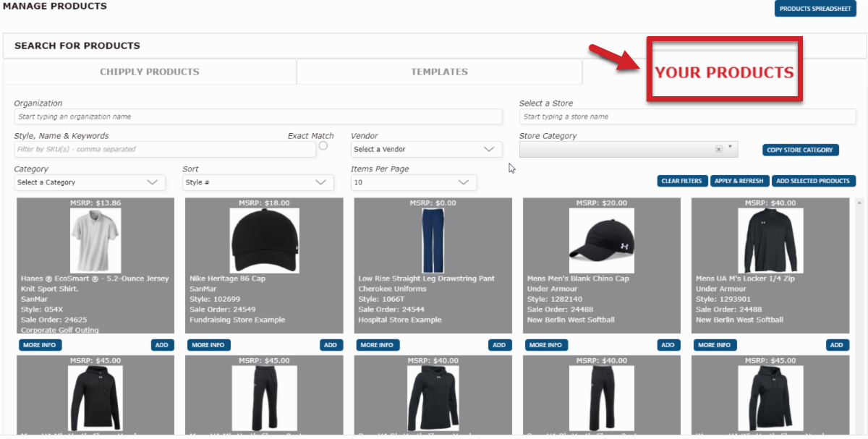Select the "Style: 1282140" text

pyautogui.click(x=554, y=299)
